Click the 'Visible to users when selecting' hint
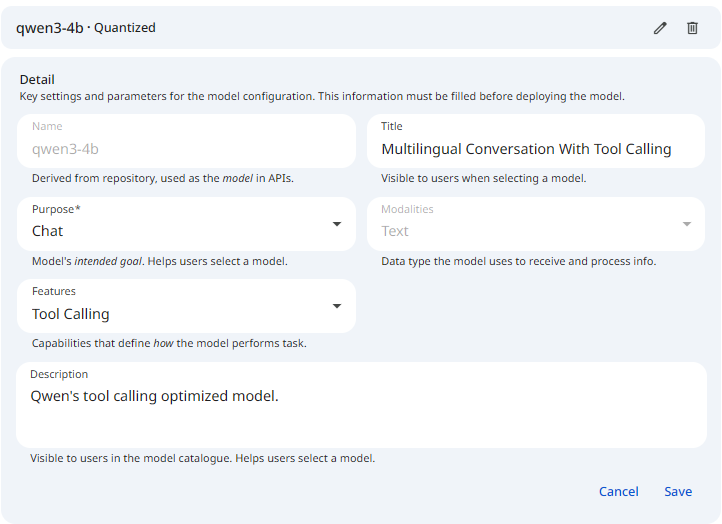The height and width of the screenshot is (524, 722). pyautogui.click(x=483, y=179)
